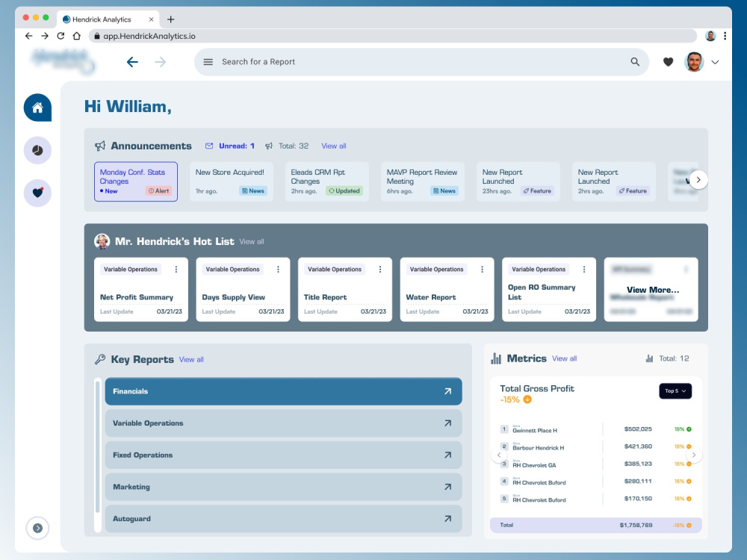Open Monday Conf. Stats Changes announcement
This screenshot has height=560, width=747.
tap(136, 181)
